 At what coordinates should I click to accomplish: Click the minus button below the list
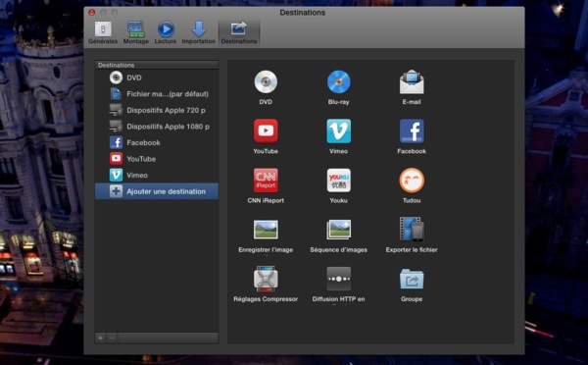112,338
